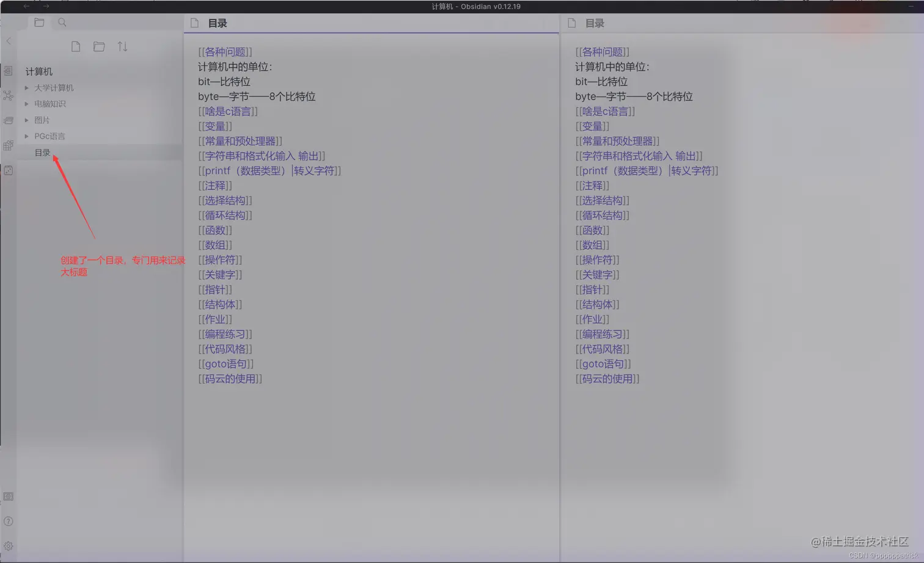The width and height of the screenshot is (924, 563).
Task: Click the back navigation arrow in the title bar
Action: pos(26,6)
